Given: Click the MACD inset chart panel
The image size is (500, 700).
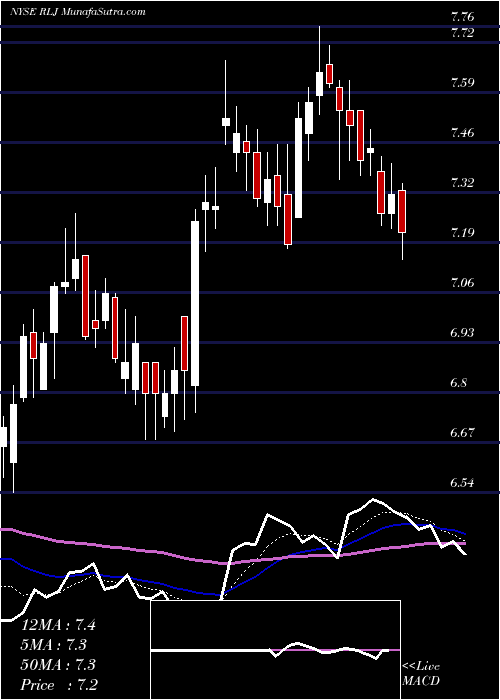Looking at the screenshot, I should click(x=275, y=650).
